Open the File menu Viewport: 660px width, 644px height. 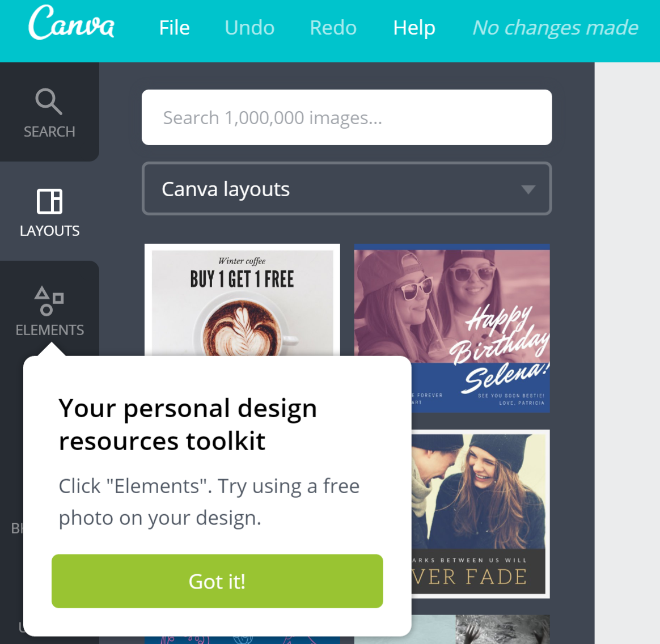pos(174,28)
